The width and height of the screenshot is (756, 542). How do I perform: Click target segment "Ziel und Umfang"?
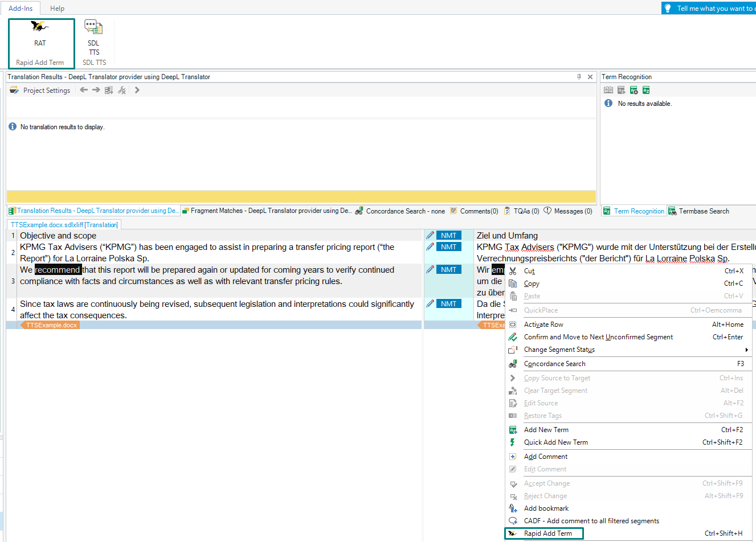point(507,236)
